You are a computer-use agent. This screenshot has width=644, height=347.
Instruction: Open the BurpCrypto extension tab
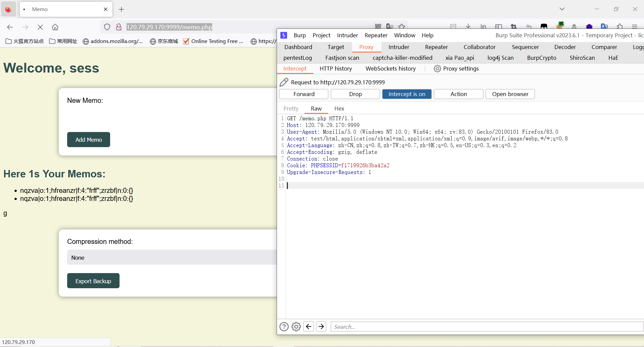click(x=542, y=58)
